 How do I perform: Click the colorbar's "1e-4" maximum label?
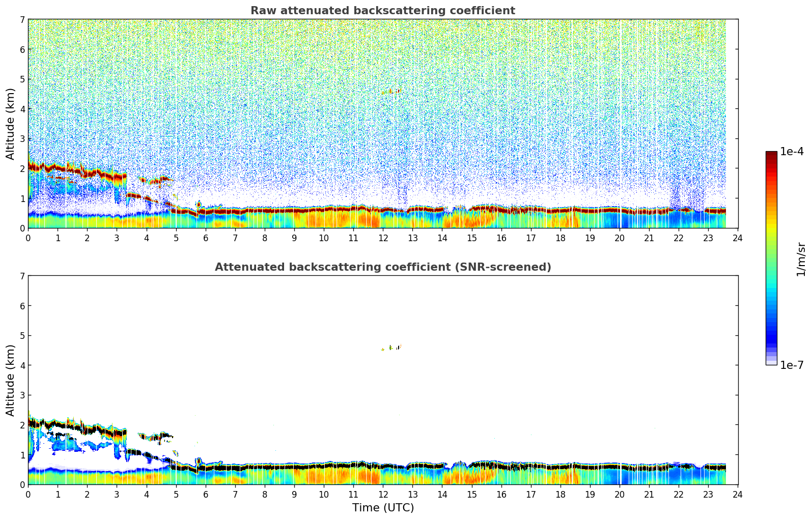(792, 152)
